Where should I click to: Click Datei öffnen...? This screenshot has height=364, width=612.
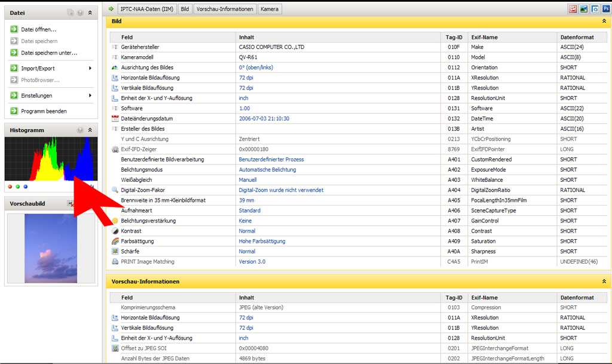click(38, 29)
